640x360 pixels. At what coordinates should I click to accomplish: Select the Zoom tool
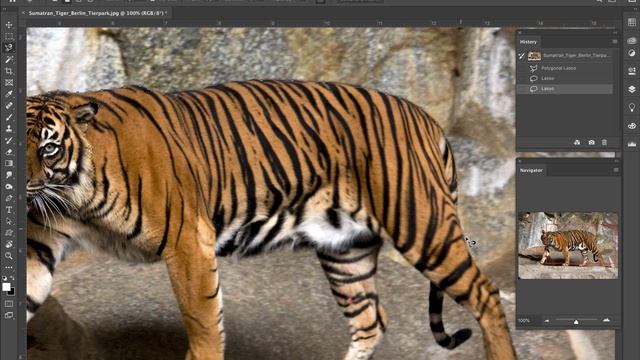point(9,256)
